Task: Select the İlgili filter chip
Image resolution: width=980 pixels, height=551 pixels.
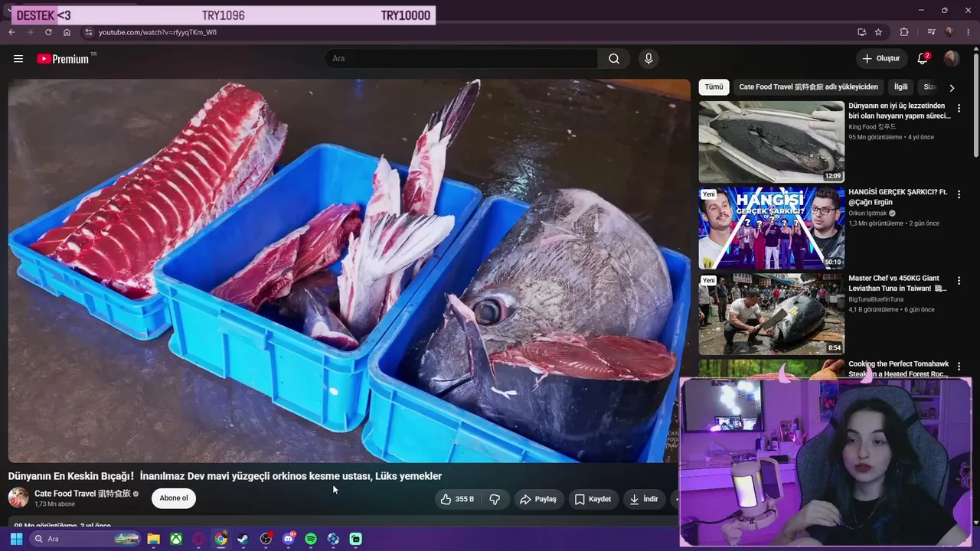Action: coord(901,87)
